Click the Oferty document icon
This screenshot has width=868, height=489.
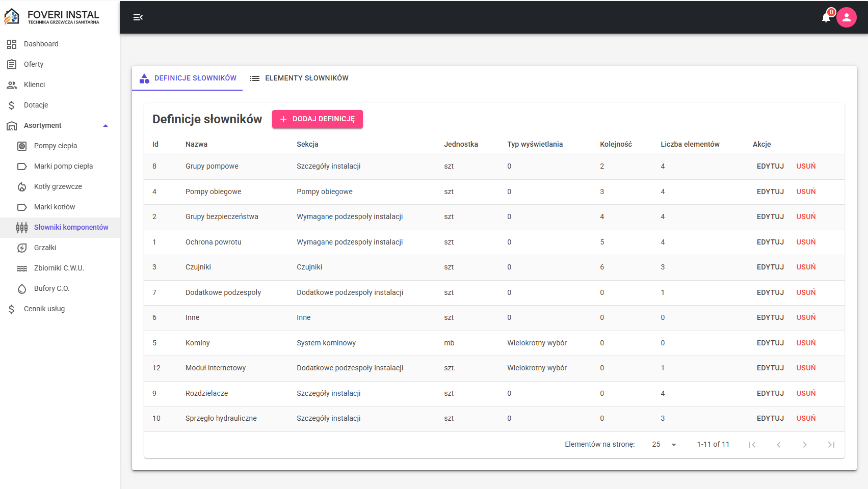click(x=12, y=64)
